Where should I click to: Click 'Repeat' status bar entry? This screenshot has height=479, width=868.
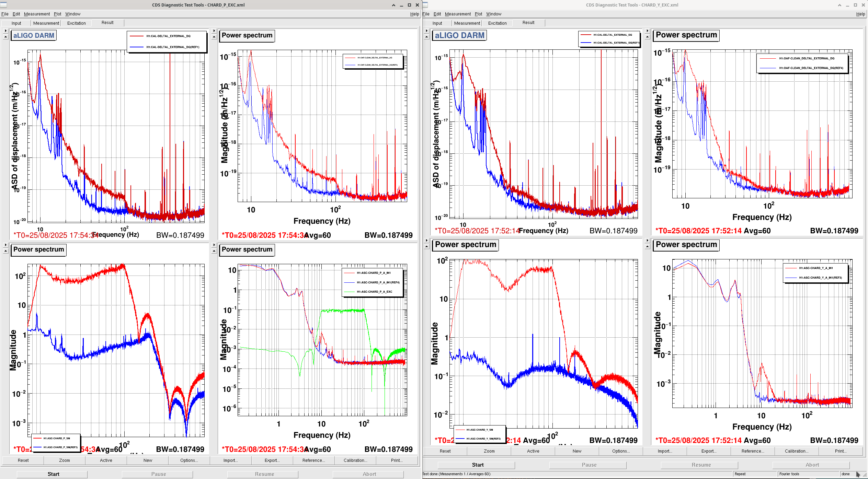[740, 474]
